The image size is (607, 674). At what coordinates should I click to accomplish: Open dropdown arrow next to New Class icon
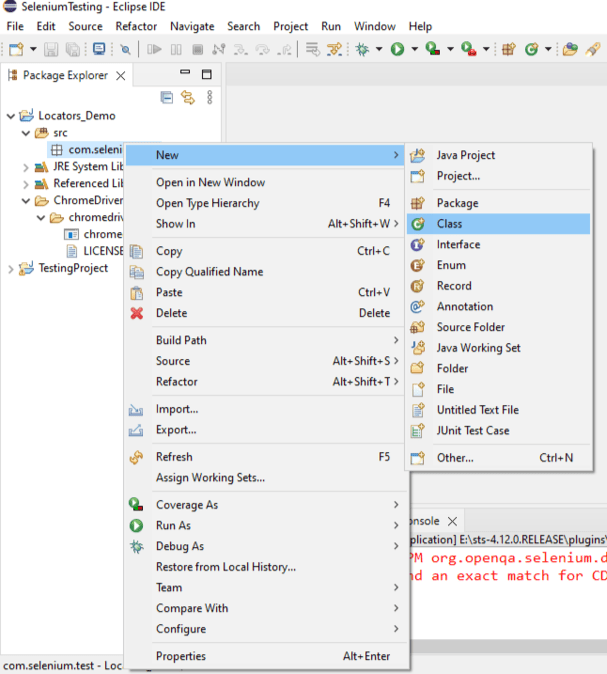point(548,49)
